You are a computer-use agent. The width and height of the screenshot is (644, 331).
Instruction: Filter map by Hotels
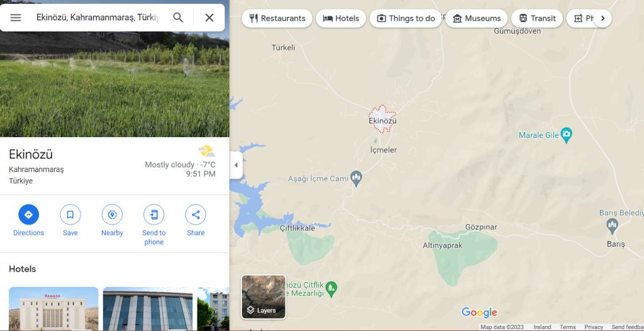click(341, 18)
